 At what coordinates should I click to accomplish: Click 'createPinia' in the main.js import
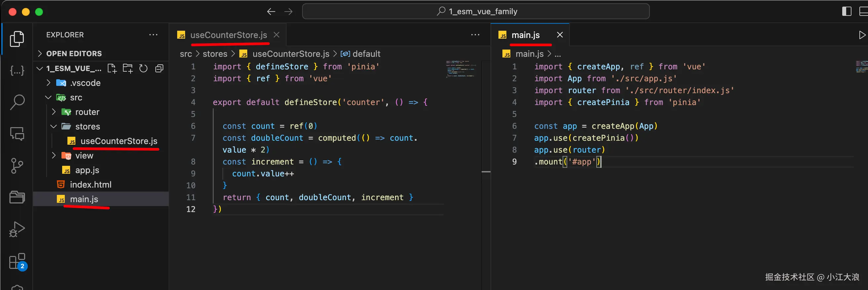(x=603, y=102)
